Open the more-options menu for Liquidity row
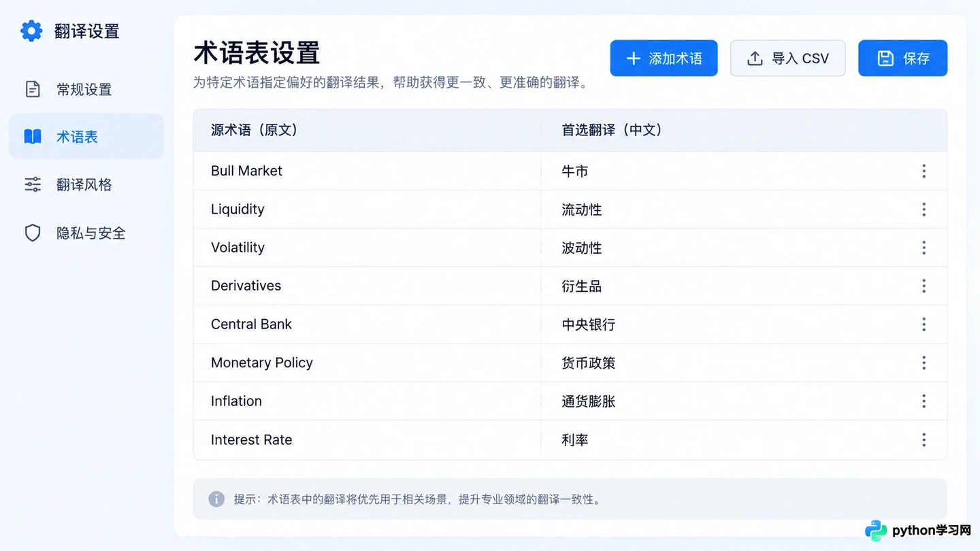 point(924,210)
